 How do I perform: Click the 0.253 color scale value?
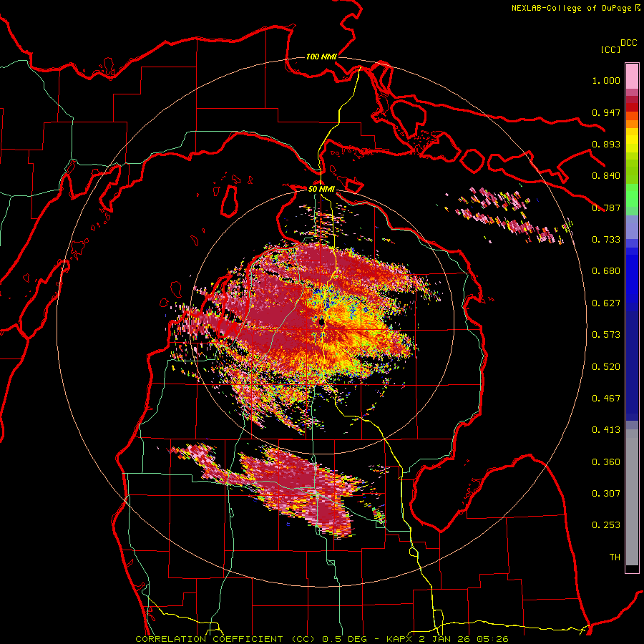pyautogui.click(x=606, y=525)
